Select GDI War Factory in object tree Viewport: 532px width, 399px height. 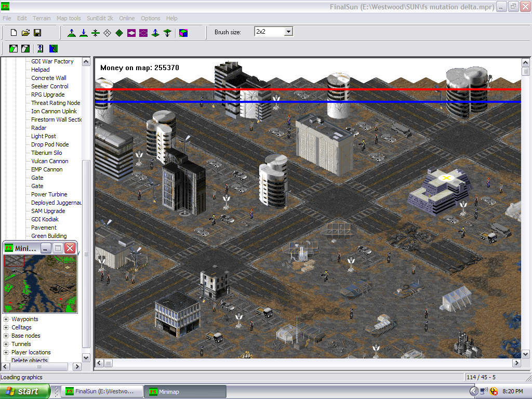(52, 61)
